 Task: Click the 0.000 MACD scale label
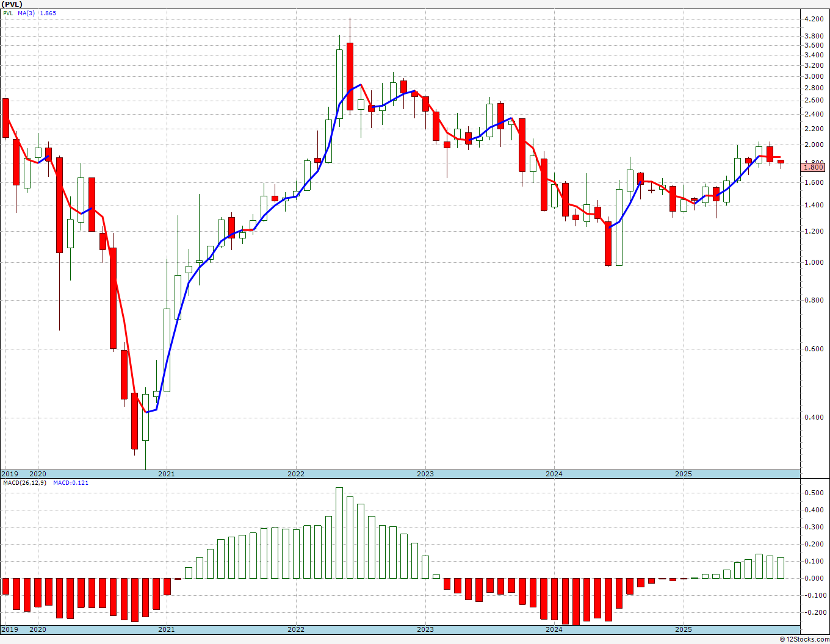[x=814, y=579]
